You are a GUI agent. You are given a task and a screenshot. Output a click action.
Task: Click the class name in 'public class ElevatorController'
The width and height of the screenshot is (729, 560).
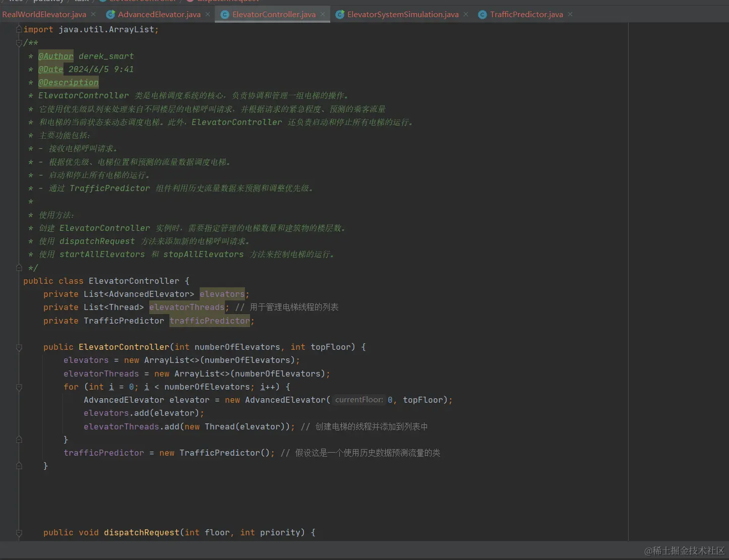pyautogui.click(x=134, y=281)
